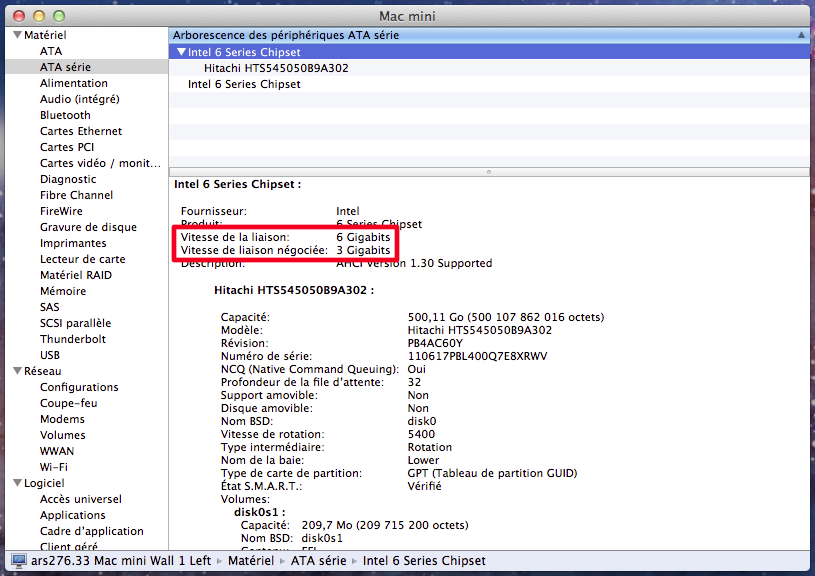Select the highlighted Intel 6 Series Chipset row

point(489,52)
